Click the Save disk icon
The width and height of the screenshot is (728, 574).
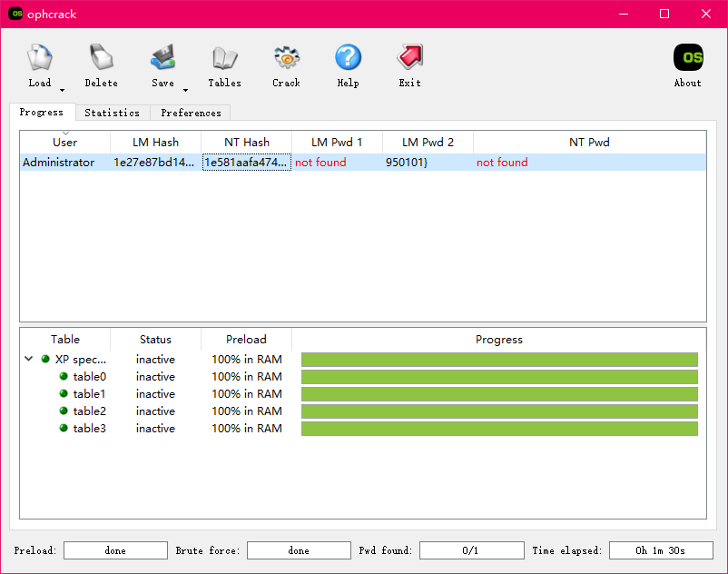[162, 59]
